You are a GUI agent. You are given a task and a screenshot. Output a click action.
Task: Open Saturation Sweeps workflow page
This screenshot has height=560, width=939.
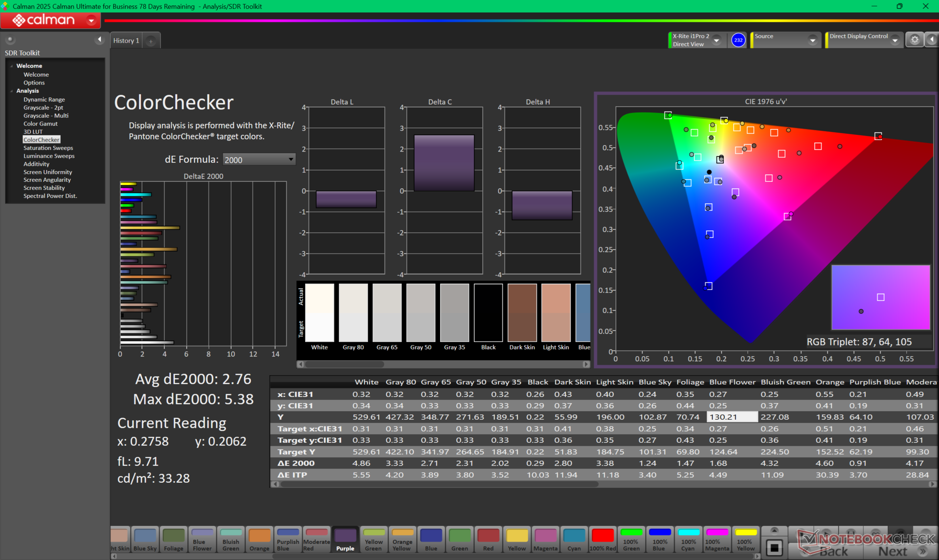click(x=48, y=148)
